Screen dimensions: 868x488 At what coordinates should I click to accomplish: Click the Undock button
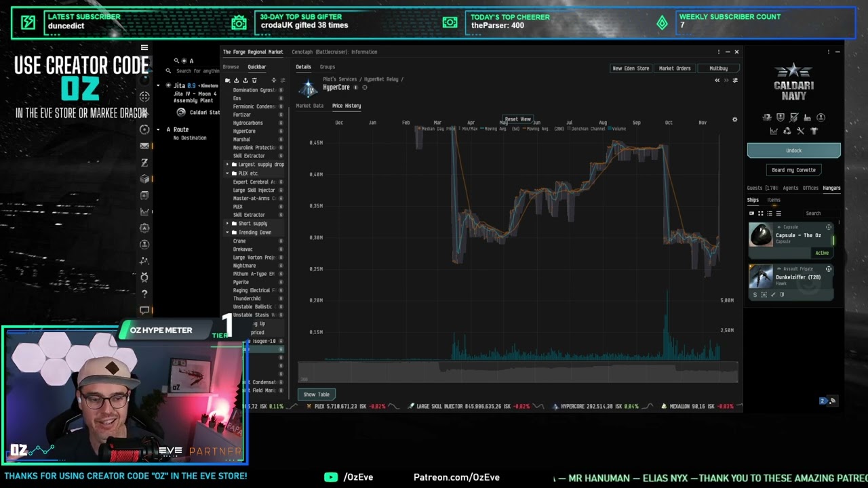(794, 150)
